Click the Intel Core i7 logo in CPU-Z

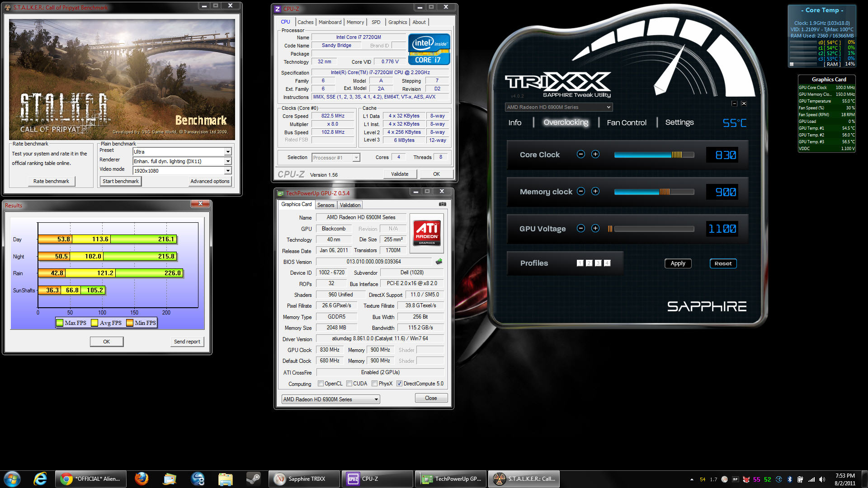click(x=429, y=49)
